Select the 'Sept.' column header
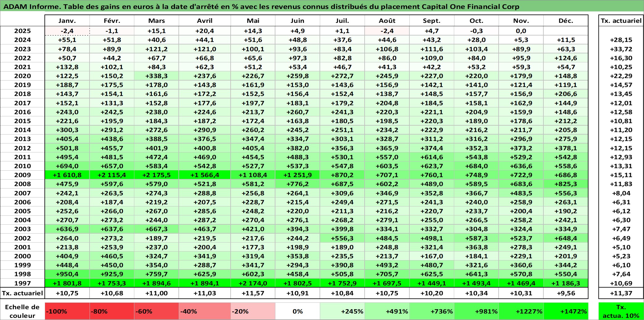Image resolution: width=644 pixels, height=320 pixels. pos(432,21)
